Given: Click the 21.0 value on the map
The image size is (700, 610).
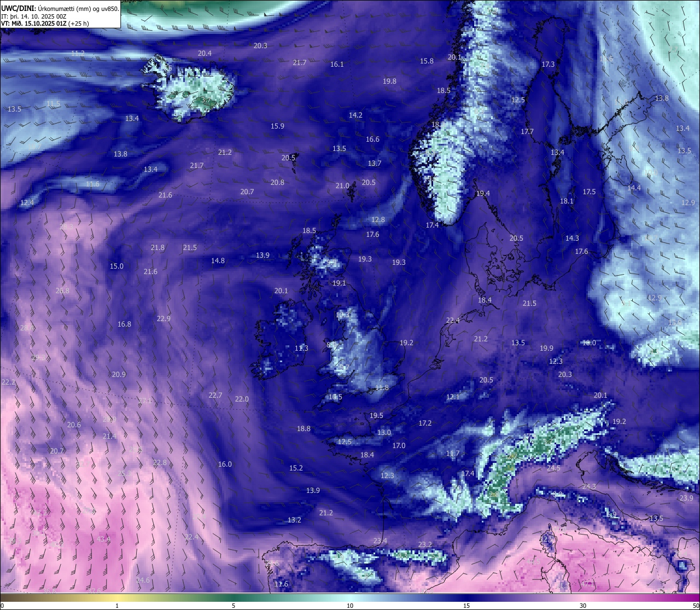Looking at the screenshot, I should 342,186.
